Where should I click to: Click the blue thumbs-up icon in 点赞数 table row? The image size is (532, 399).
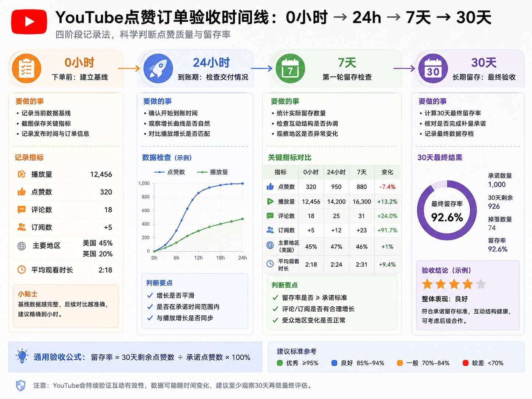click(x=270, y=187)
